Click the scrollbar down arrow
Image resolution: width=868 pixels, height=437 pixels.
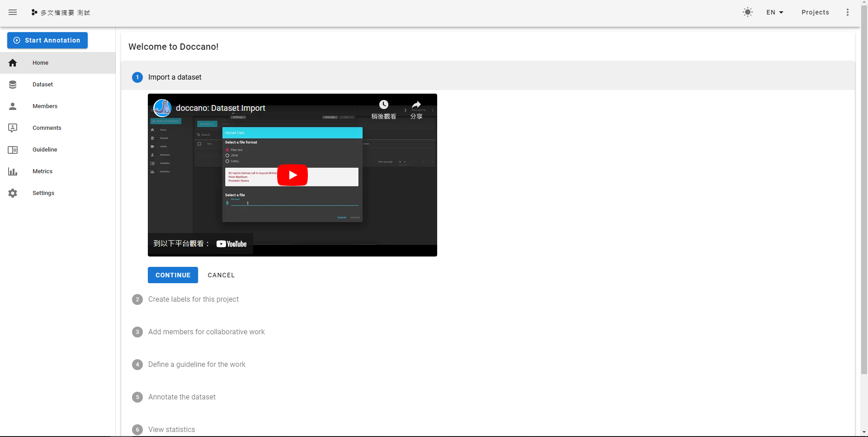tap(864, 432)
